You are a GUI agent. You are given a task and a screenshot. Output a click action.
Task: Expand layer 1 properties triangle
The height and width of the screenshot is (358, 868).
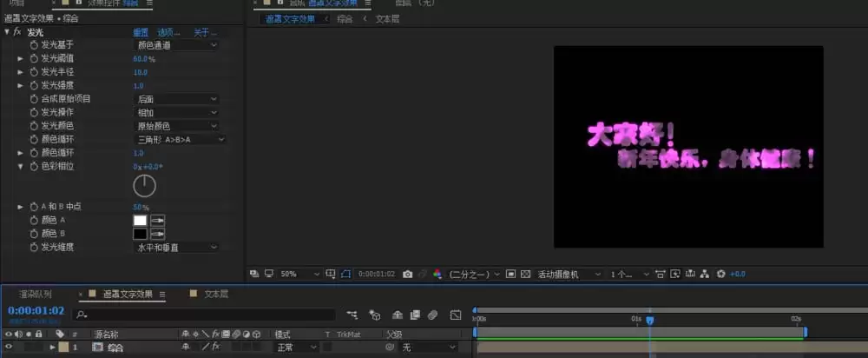[53, 348]
